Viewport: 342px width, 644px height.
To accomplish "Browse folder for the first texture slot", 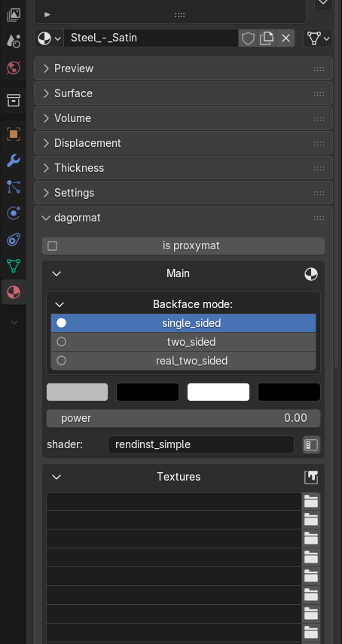I will click(x=311, y=502).
